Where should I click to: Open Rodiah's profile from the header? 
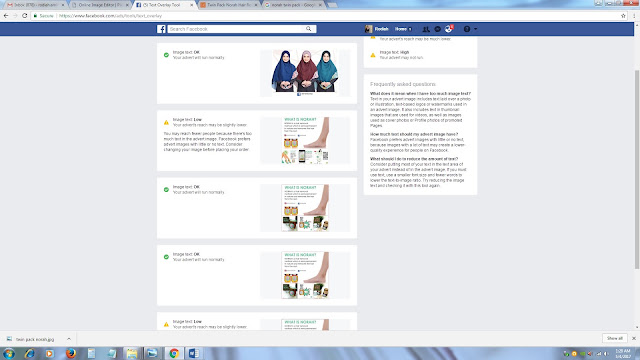point(377,29)
